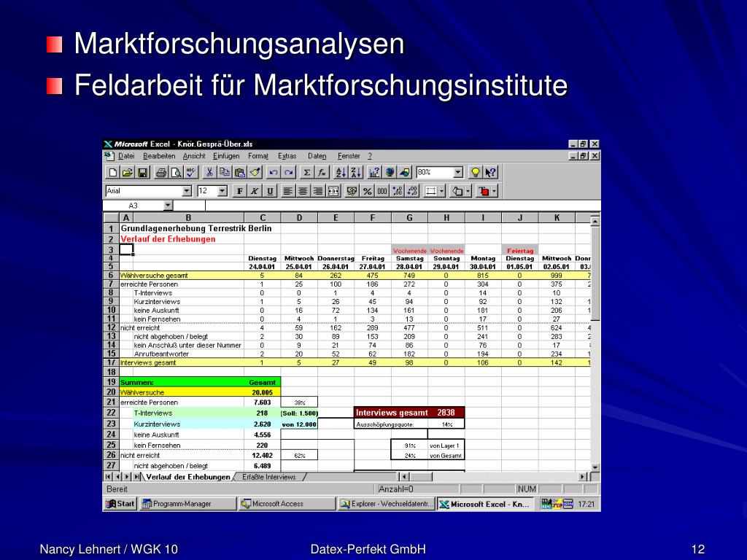The width and height of the screenshot is (747, 560).
Task: Click the AutoSum sigma icon
Action: pyautogui.click(x=307, y=172)
